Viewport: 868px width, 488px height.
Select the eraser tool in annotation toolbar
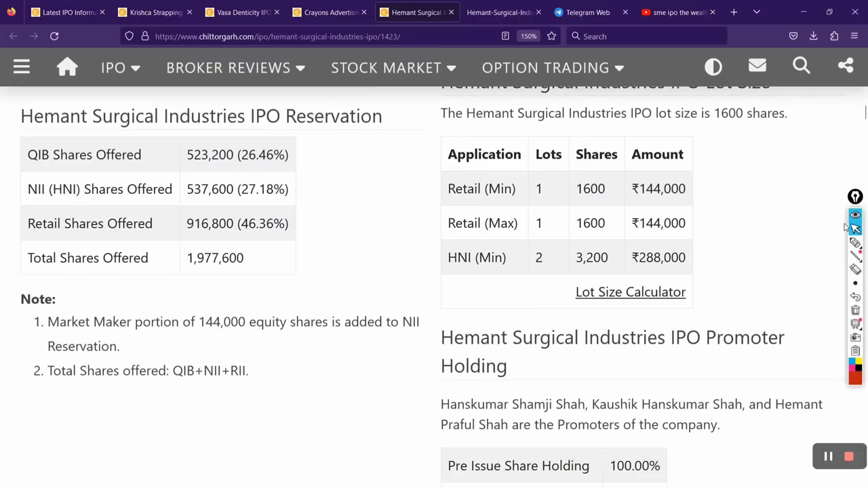pyautogui.click(x=855, y=269)
